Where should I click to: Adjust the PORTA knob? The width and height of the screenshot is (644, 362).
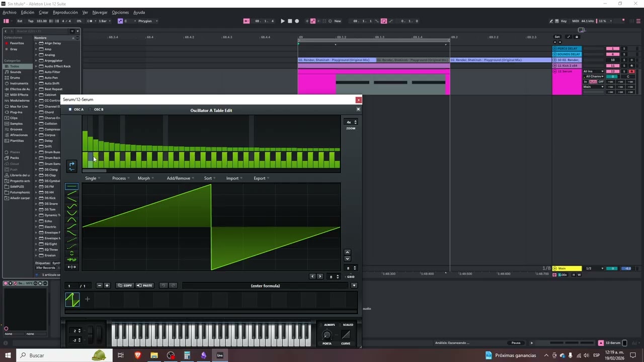[327, 335]
